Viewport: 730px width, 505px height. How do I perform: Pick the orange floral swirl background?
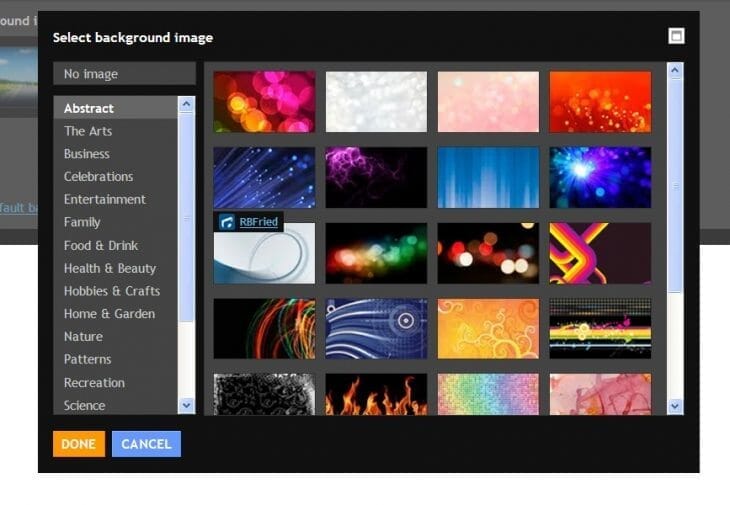[488, 329]
